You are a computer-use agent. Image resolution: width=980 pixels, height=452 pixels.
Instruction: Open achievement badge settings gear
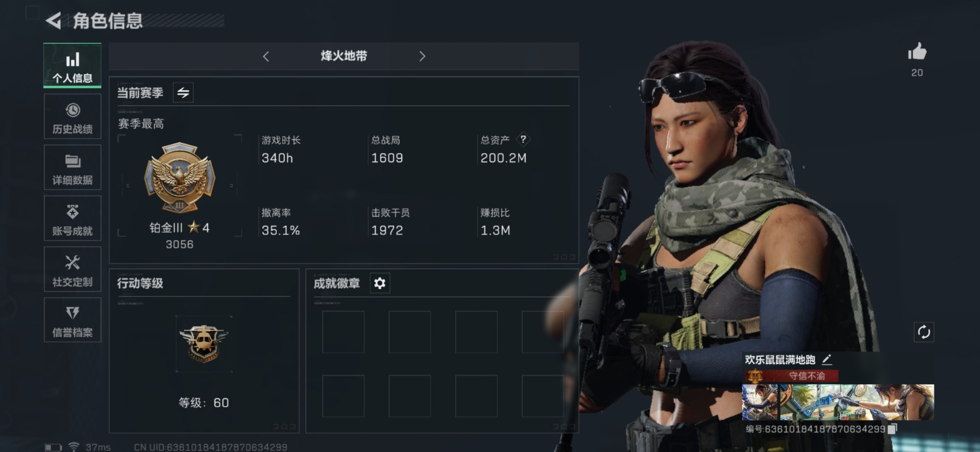[x=380, y=283]
